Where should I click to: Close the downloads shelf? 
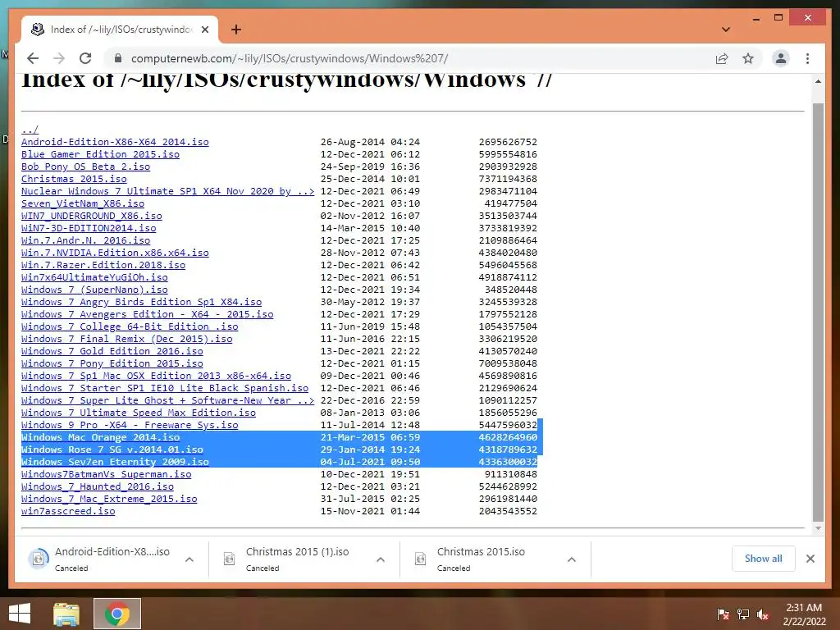click(x=810, y=559)
